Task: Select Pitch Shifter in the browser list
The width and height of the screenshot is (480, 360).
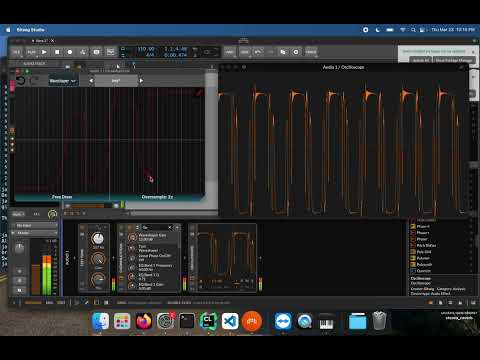Action: coord(426,245)
